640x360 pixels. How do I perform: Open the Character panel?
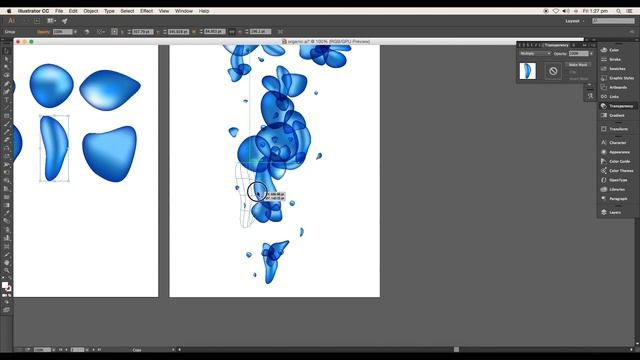click(616, 143)
